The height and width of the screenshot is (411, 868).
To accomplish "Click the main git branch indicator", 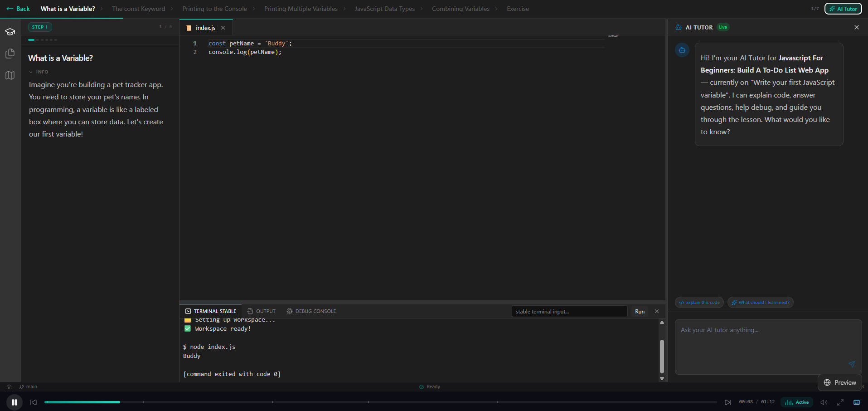I will click(29, 387).
